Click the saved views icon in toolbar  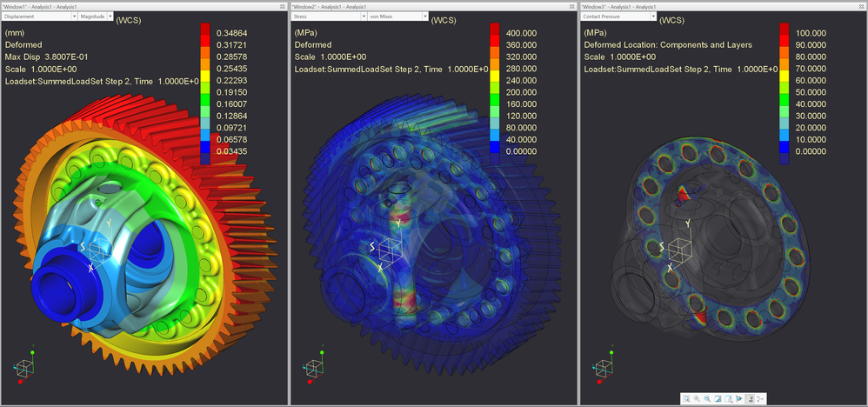[x=728, y=398]
